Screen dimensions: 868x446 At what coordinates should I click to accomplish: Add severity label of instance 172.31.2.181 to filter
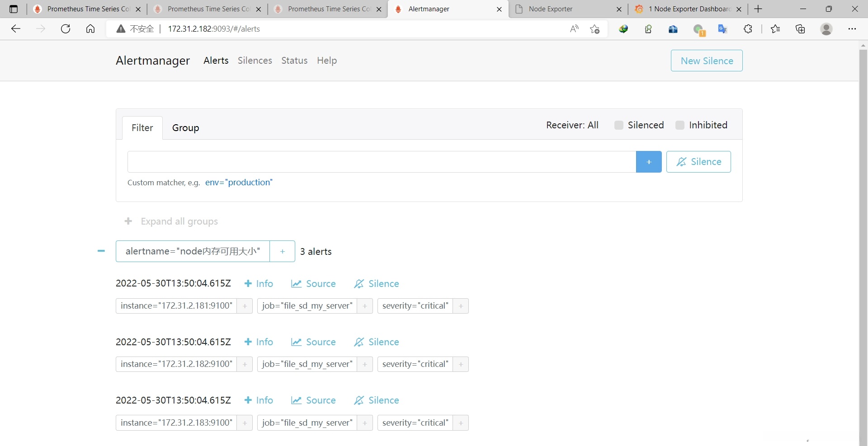pos(461,306)
